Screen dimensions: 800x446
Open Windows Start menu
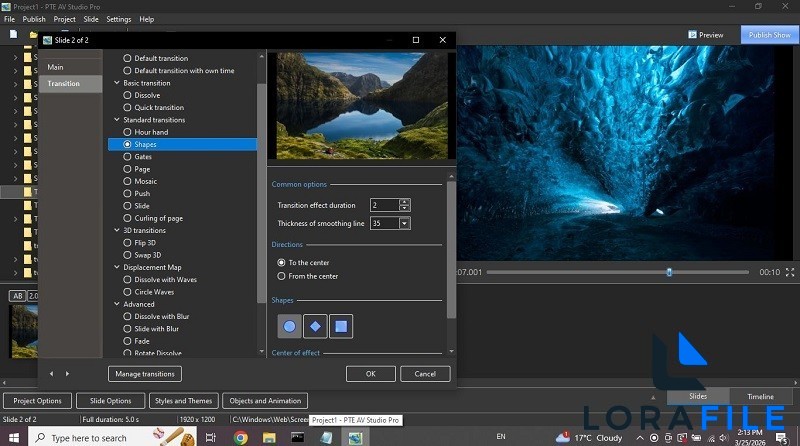pyautogui.click(x=14, y=438)
